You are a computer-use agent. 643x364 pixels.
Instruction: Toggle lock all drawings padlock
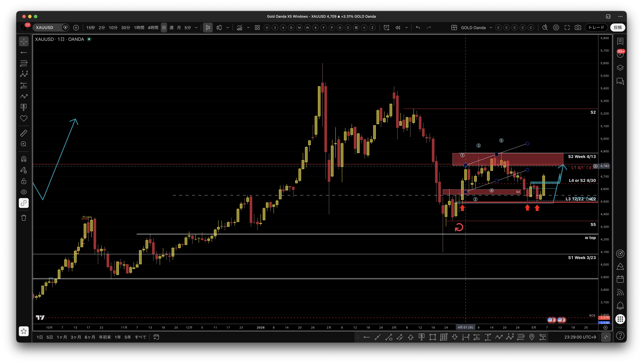pos(24,181)
